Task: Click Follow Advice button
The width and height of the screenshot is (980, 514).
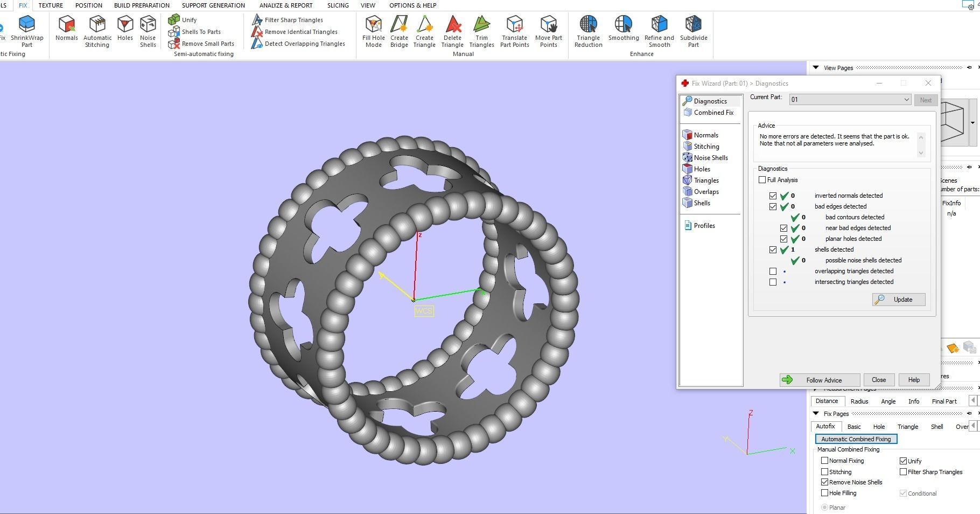Action: [x=820, y=380]
